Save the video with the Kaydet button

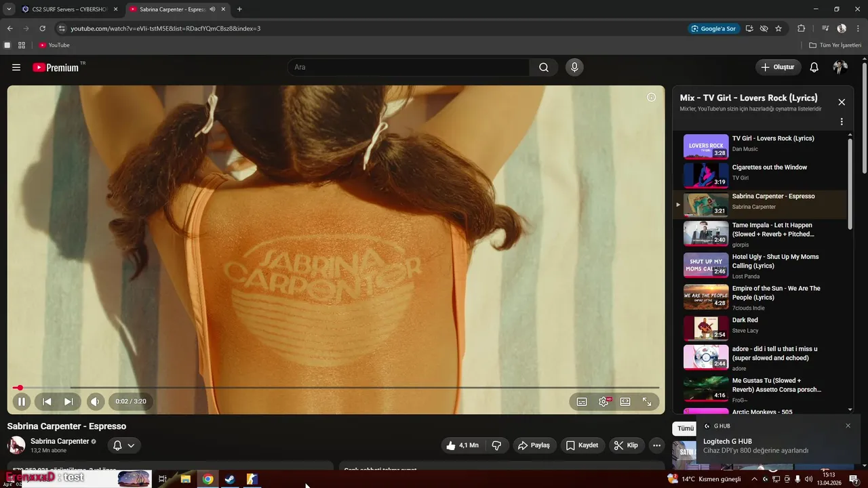coord(582,445)
